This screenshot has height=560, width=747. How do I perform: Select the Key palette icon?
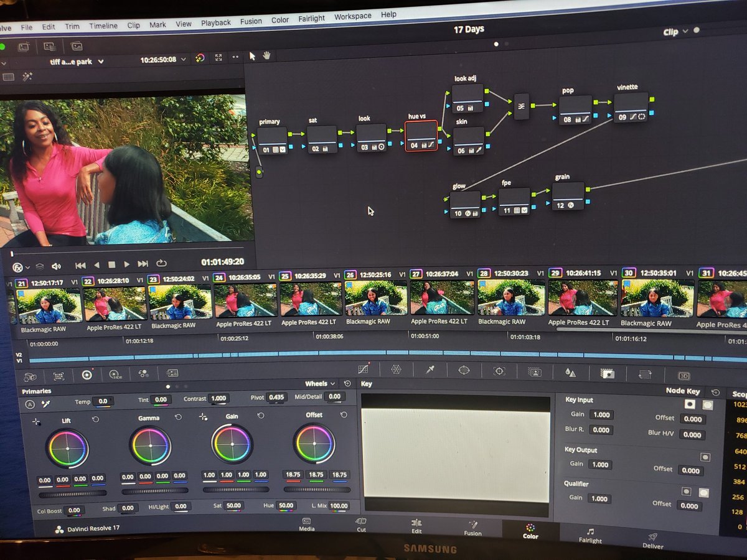(607, 374)
